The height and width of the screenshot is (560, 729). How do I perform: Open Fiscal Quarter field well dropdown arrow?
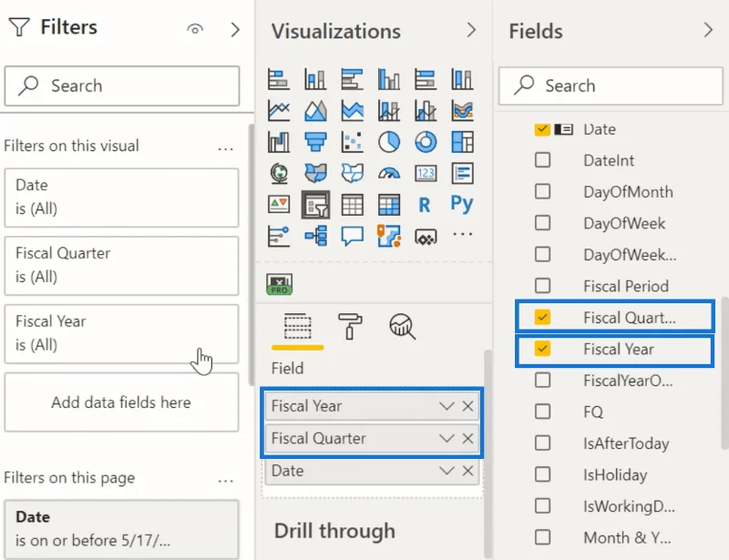(447, 438)
